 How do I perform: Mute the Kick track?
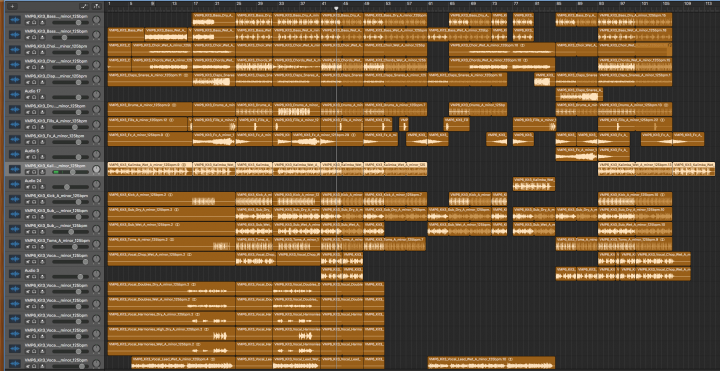(28, 202)
